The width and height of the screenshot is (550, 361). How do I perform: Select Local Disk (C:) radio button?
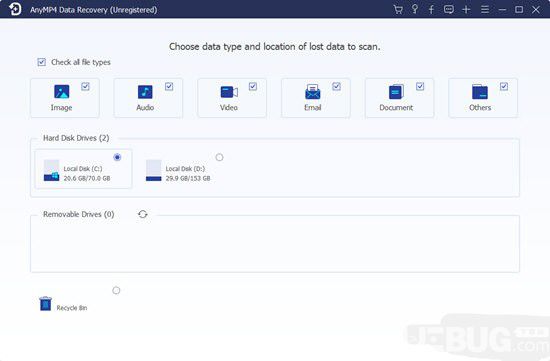click(x=117, y=157)
